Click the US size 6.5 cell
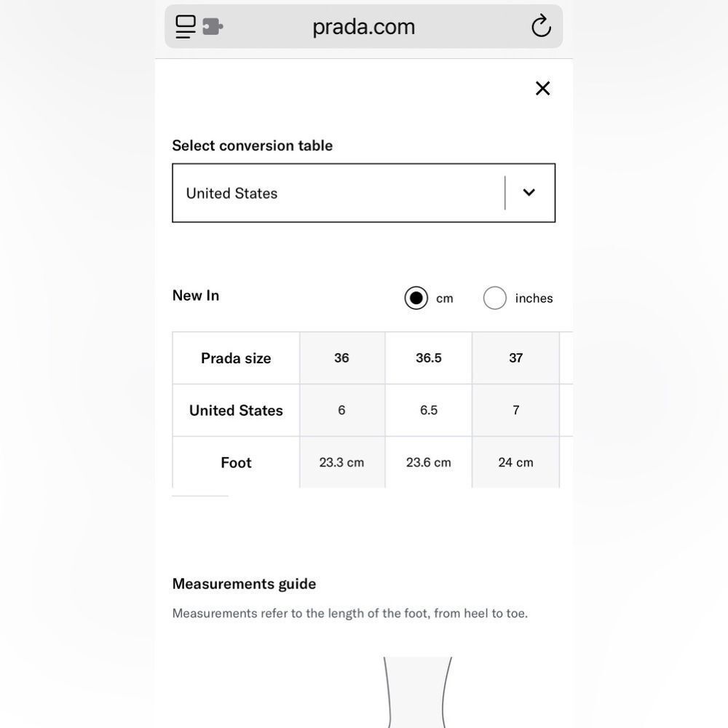The height and width of the screenshot is (728, 728). tap(429, 411)
